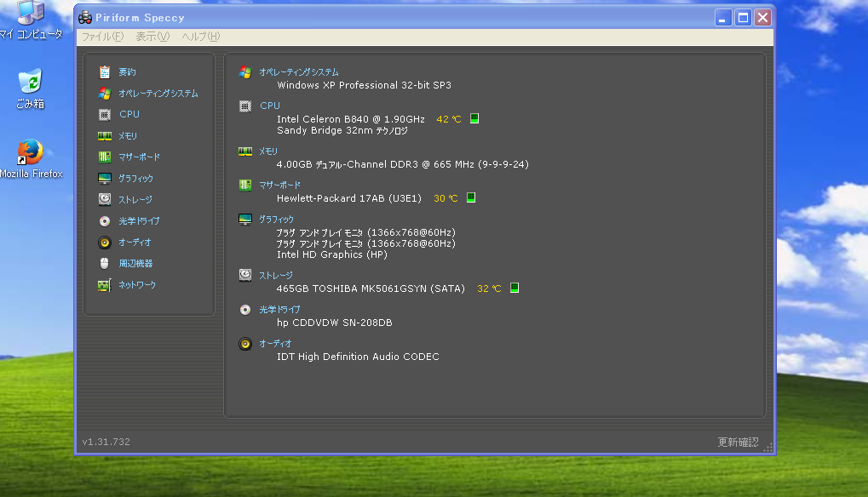Click text Intel Celeron B840 @ 1.90GHz
This screenshot has height=497, width=868.
coord(351,119)
